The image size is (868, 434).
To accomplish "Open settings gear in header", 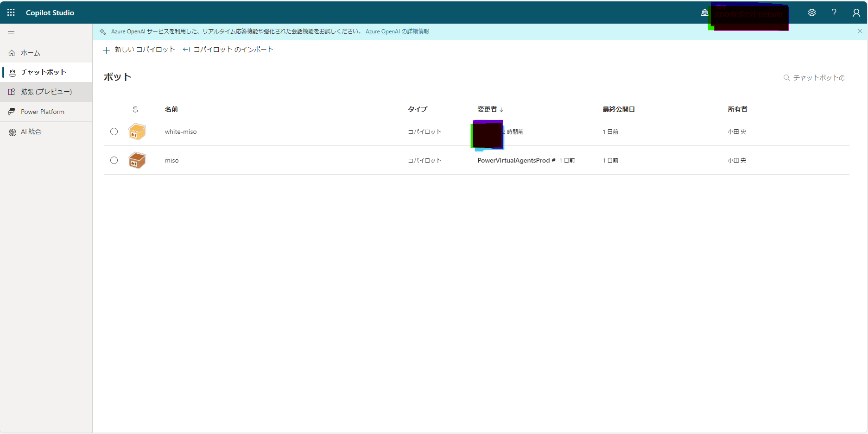I will (x=812, y=13).
